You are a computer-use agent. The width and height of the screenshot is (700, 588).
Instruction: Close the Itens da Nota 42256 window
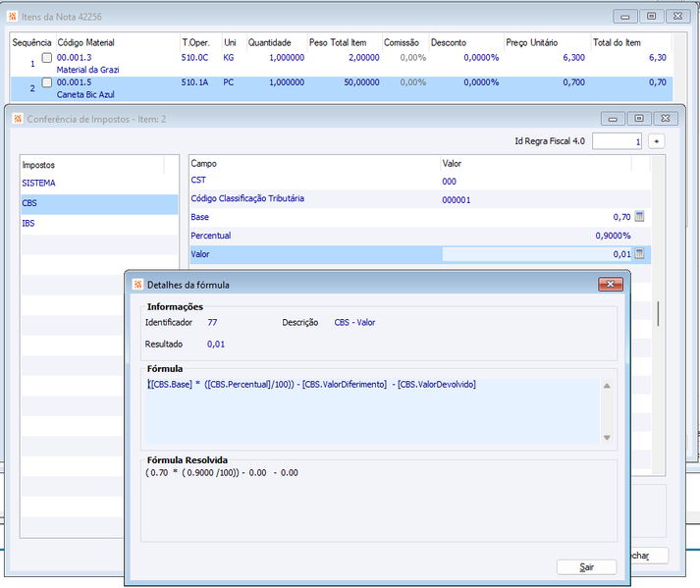677,16
